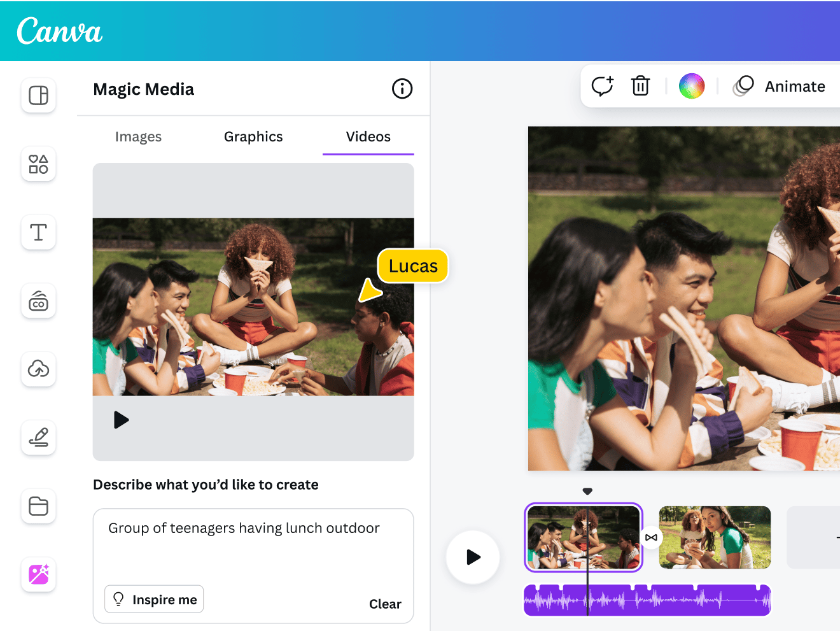Viewport: 840px width, 631px height.
Task: Open the Projects folder icon
Action: (x=38, y=506)
